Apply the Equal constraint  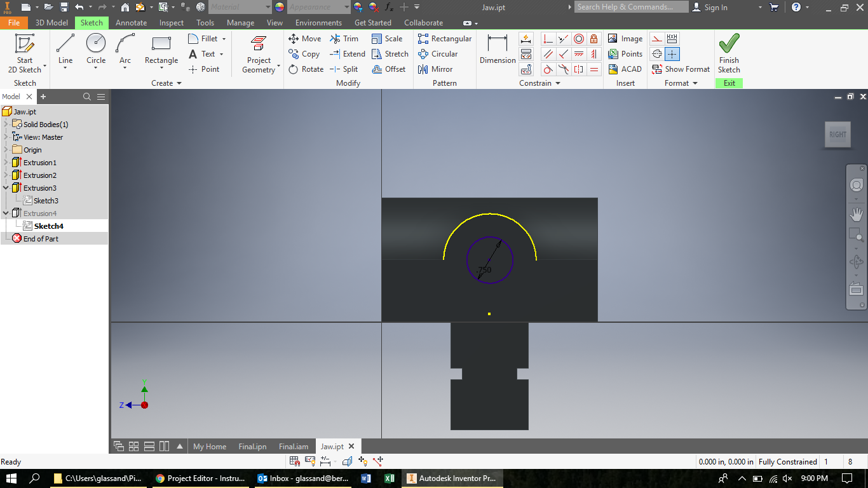pyautogui.click(x=593, y=69)
